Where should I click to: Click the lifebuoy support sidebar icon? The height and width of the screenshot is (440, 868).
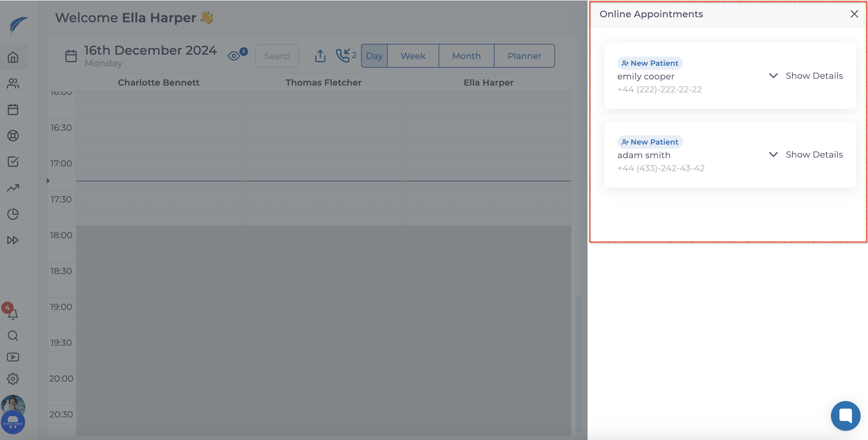pos(13,136)
